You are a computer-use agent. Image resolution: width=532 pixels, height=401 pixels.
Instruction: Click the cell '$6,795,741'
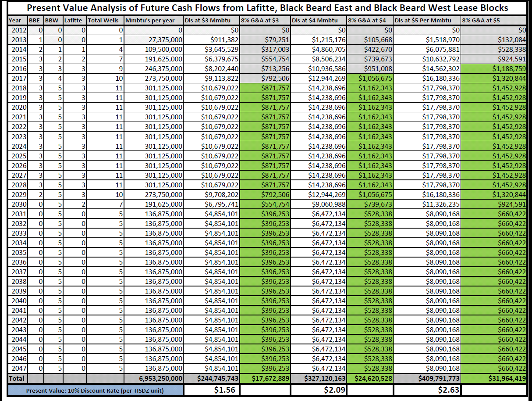[x=212, y=204]
